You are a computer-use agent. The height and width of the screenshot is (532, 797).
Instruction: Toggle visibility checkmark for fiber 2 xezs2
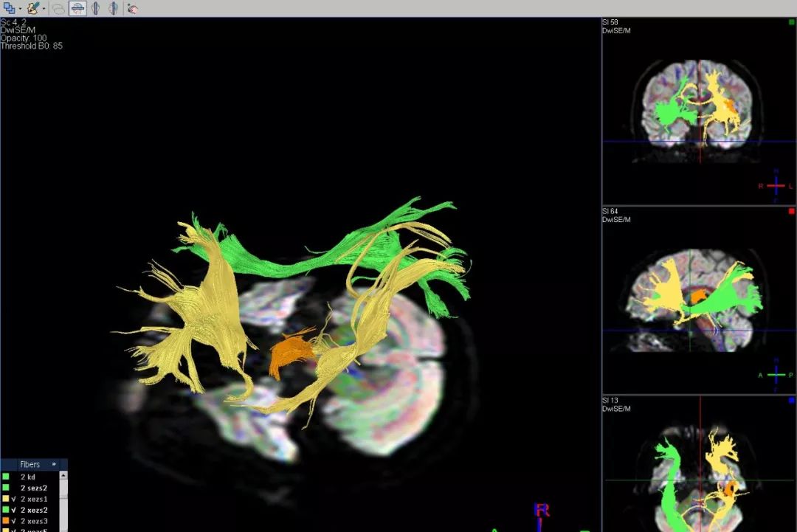coord(14,510)
